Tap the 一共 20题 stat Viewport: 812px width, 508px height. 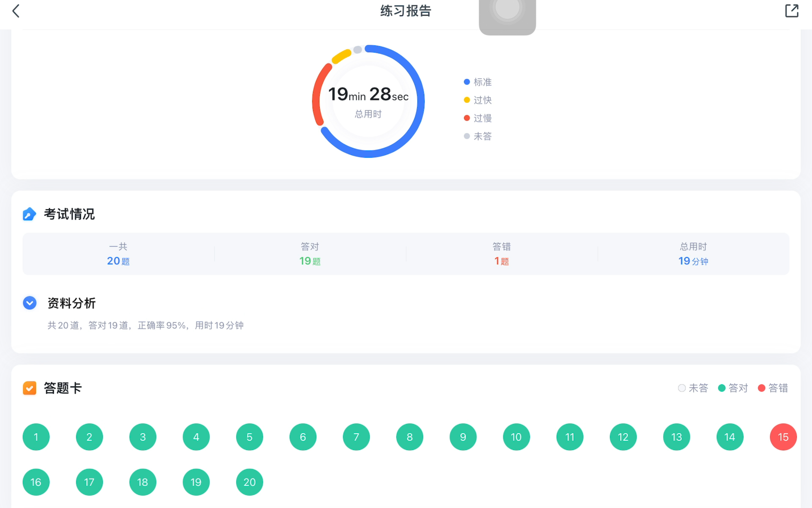[118, 254]
